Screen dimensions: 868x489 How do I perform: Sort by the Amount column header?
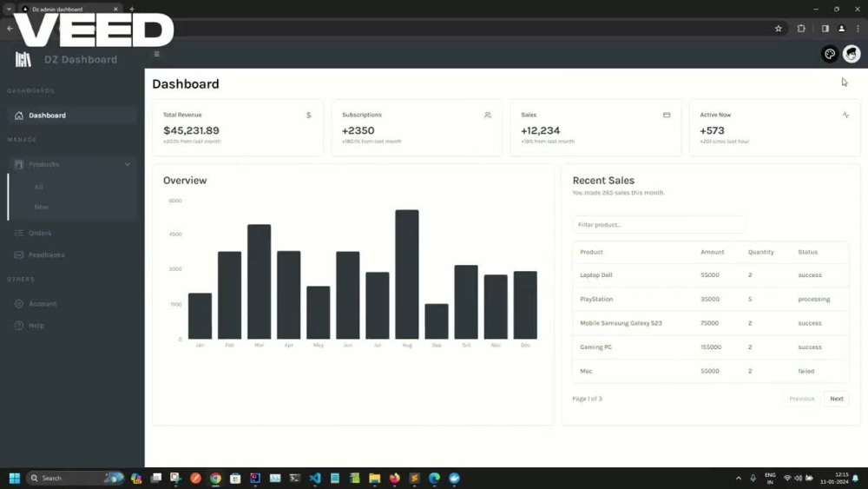[x=712, y=252]
